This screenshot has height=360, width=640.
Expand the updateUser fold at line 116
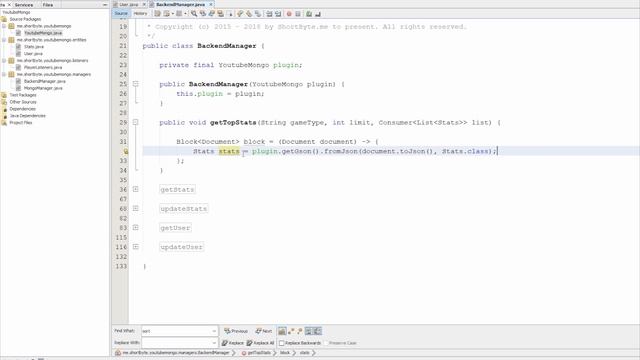point(136,247)
